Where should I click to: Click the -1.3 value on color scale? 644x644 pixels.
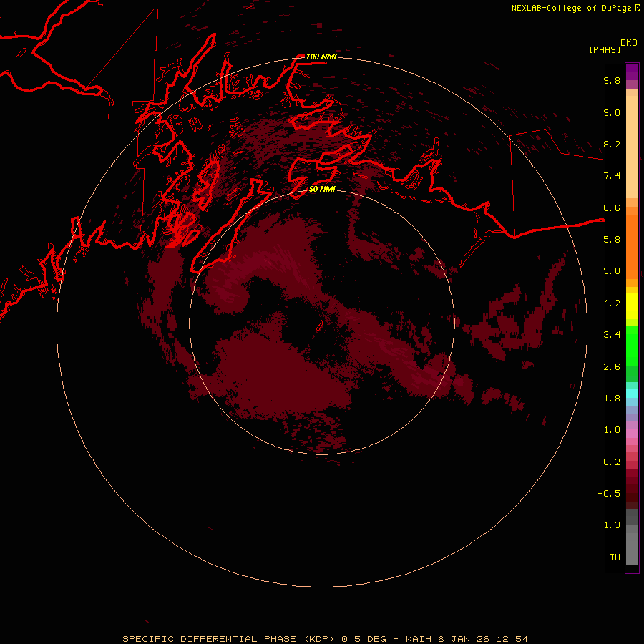coord(609,525)
